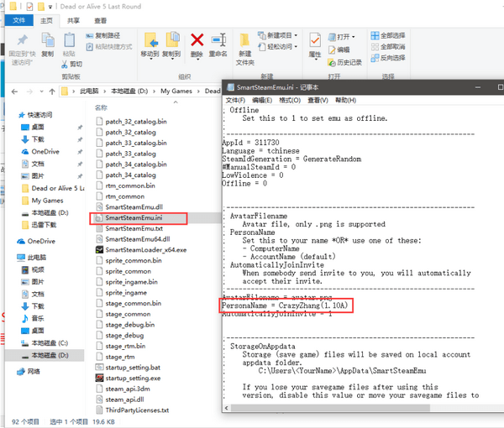Select SmartSteamLoader_x64.exe icon
The height and width of the screenshot is (428, 504).
click(99, 249)
